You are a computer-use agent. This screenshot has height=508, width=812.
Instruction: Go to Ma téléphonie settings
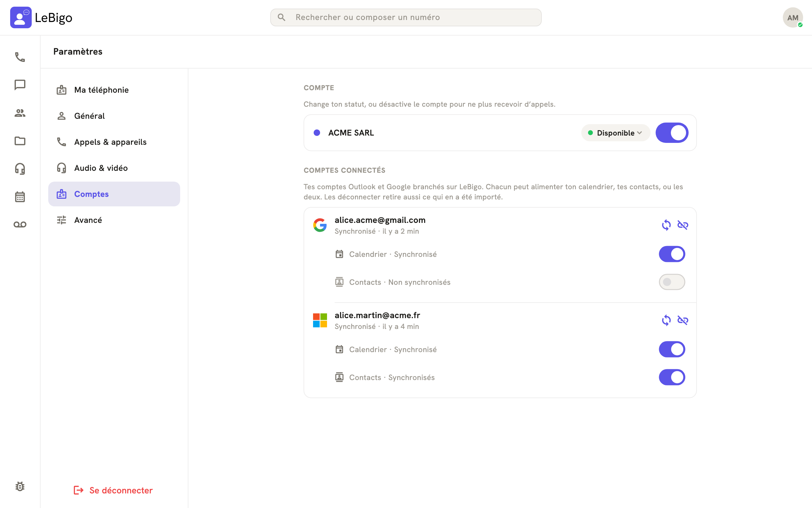point(114,90)
